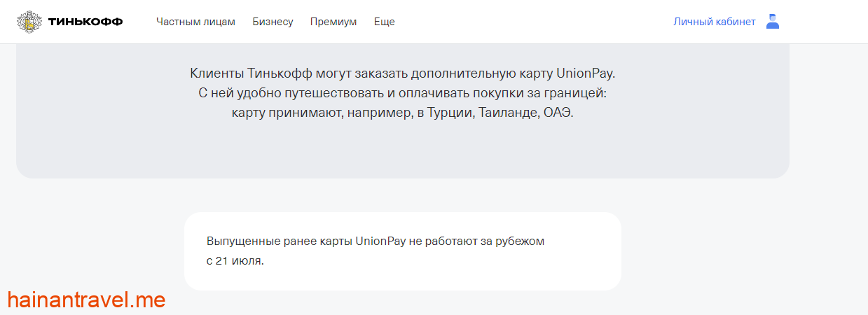Click the Tinkoff crest logo icon
868x315 pixels.
[29, 22]
